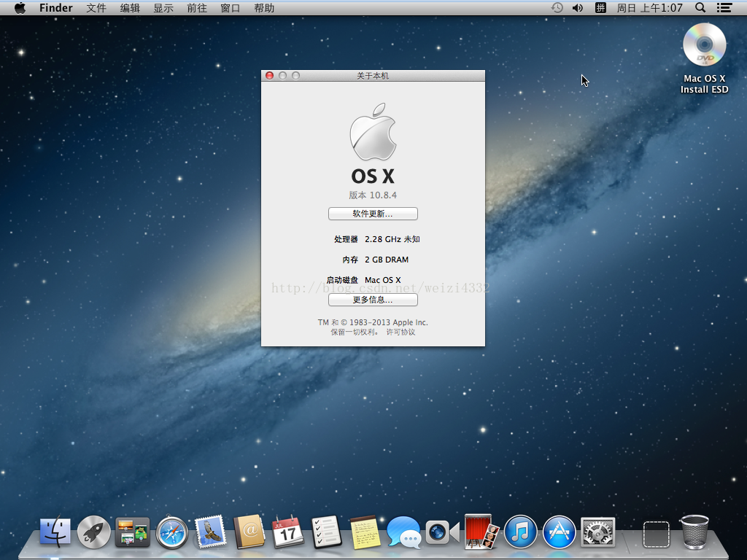Open yellow Notes icon in Dock
This screenshot has width=747, height=560.
pos(365,532)
